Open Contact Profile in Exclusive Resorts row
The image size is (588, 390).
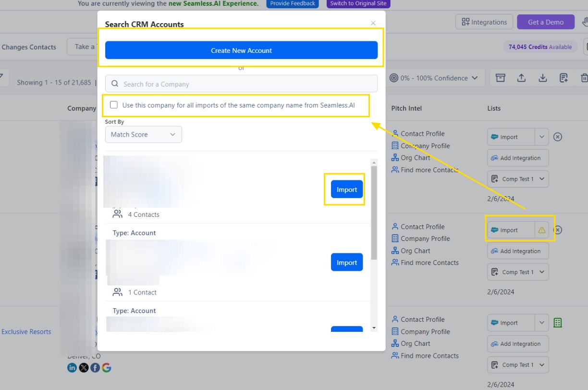tap(418, 319)
